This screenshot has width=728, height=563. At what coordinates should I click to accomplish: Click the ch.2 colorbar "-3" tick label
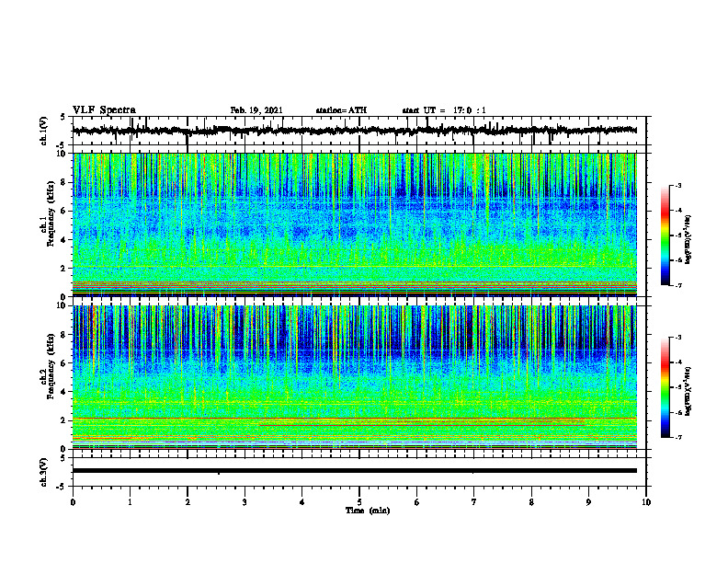678,338
